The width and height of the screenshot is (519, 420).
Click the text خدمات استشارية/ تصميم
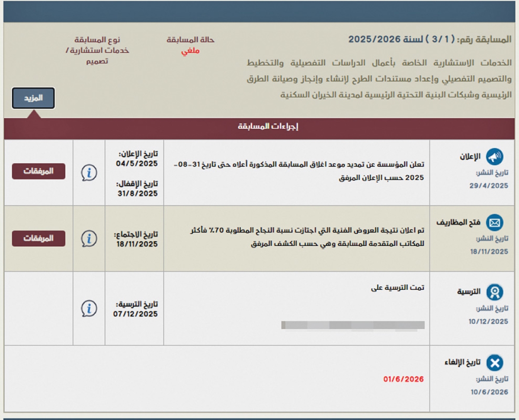pos(97,56)
